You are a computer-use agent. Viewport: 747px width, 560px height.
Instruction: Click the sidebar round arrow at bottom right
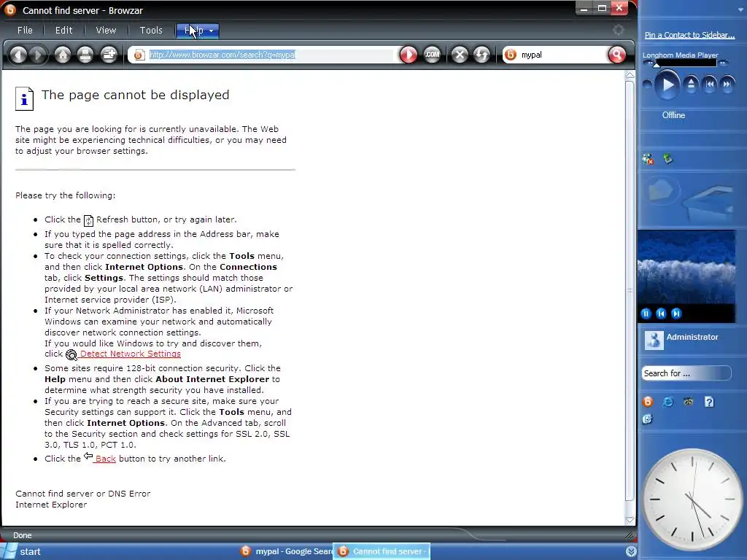tap(631, 551)
